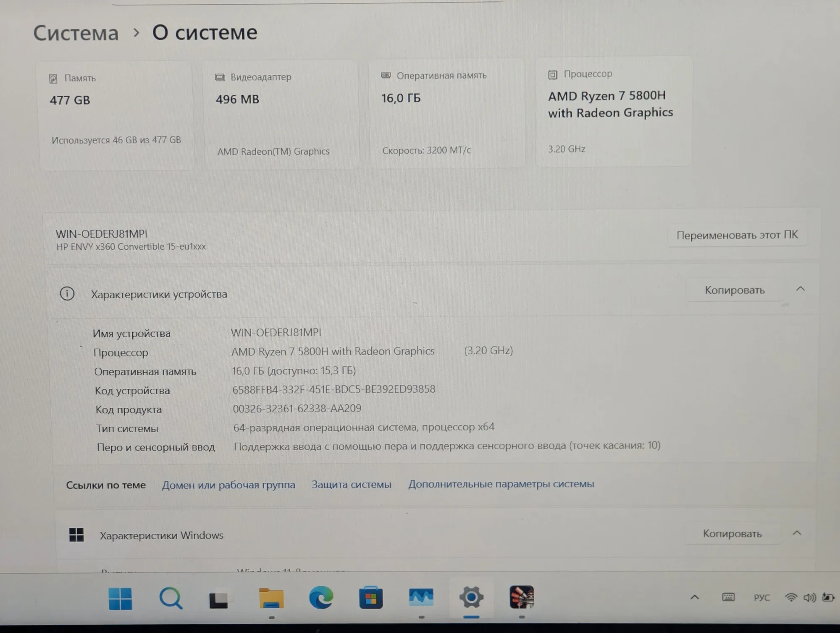Open the touch keyboard icon
The height and width of the screenshot is (633, 840).
[x=728, y=597]
